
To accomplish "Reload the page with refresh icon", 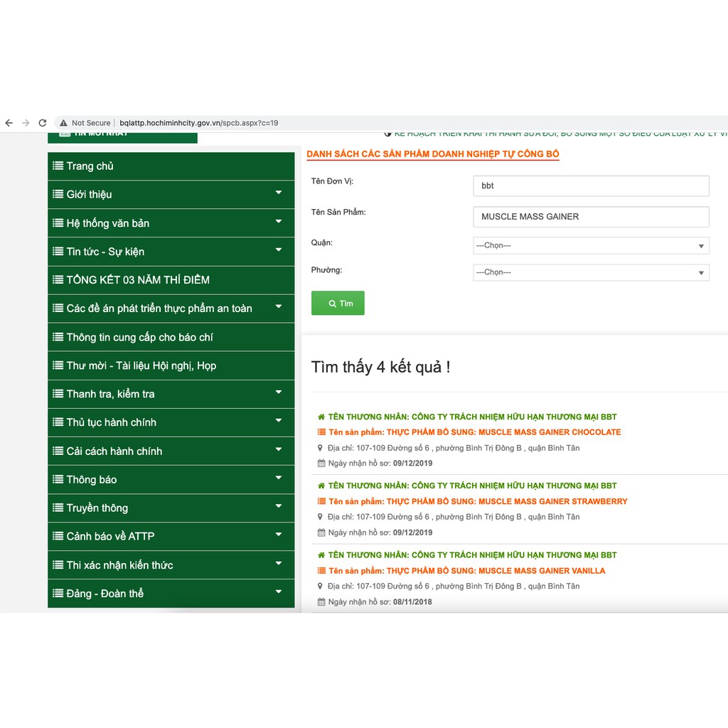I will click(43, 123).
